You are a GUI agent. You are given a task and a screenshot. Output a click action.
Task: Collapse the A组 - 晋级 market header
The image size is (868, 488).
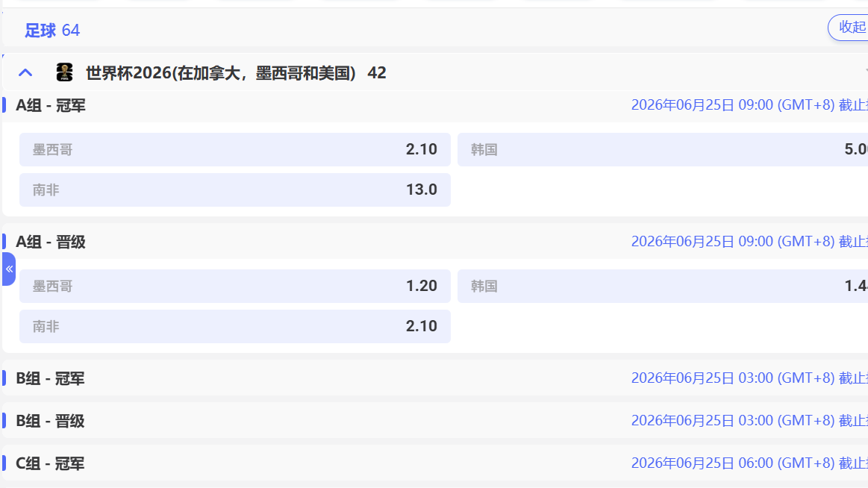(x=51, y=242)
